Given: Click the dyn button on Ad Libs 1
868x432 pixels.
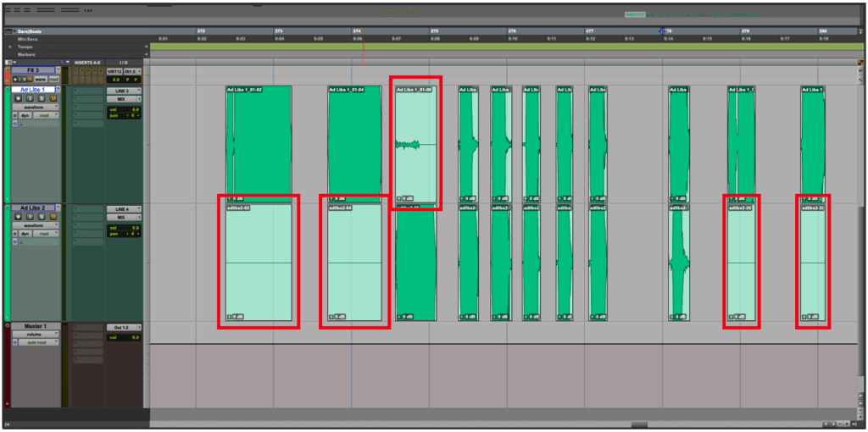Looking at the screenshot, I should click(x=25, y=115).
